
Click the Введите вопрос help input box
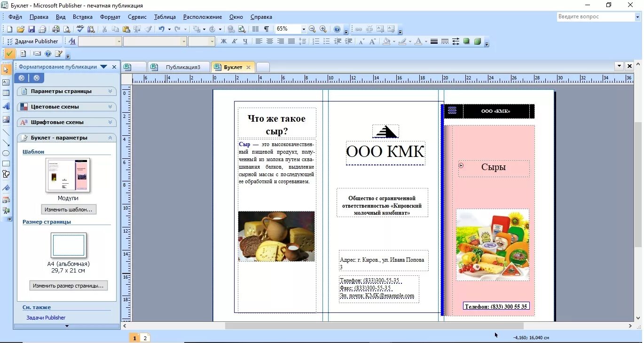coord(596,17)
